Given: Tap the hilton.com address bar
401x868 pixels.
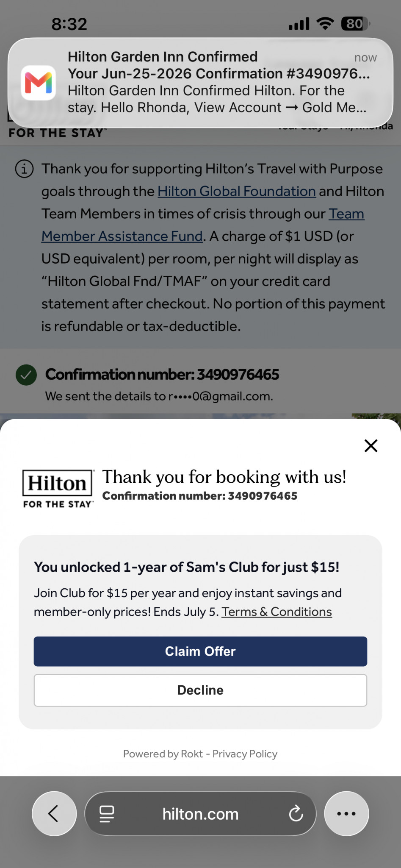Looking at the screenshot, I should coord(200,813).
